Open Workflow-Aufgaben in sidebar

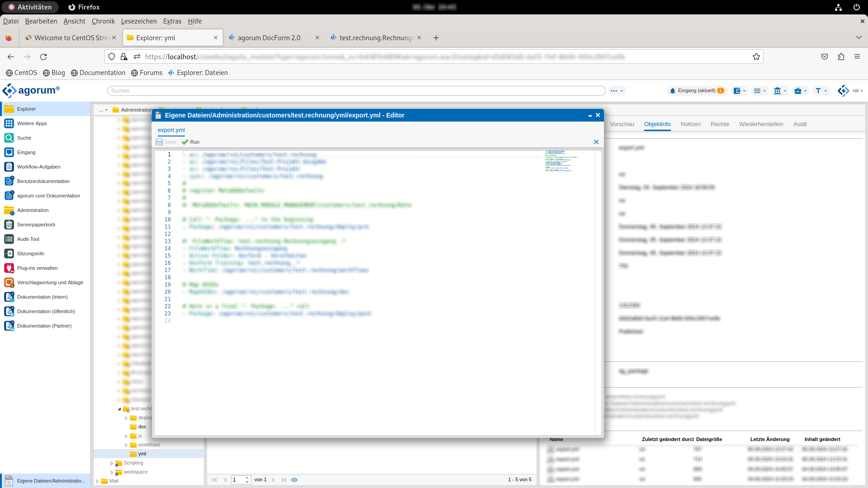pos(45,167)
